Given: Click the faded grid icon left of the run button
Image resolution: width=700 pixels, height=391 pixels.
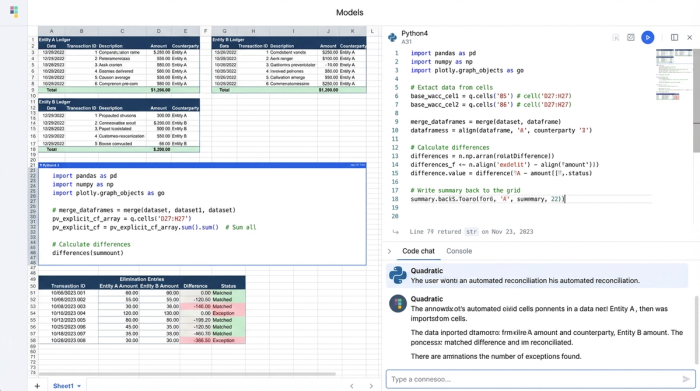Looking at the screenshot, I should point(616,37).
